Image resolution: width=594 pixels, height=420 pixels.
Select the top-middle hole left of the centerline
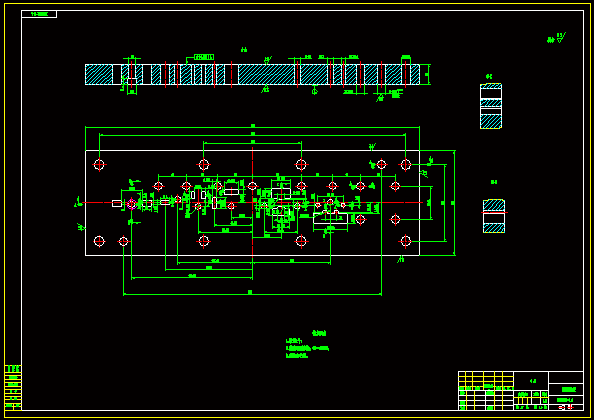click(203, 165)
